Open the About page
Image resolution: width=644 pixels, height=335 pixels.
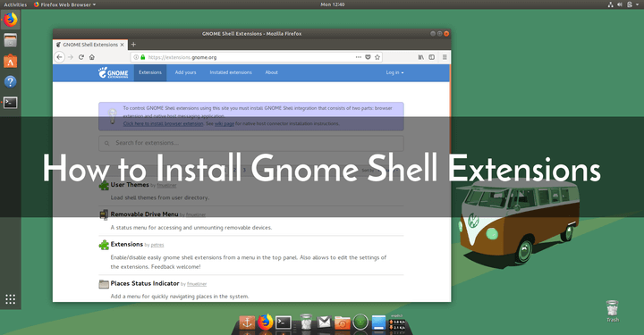[272, 72]
